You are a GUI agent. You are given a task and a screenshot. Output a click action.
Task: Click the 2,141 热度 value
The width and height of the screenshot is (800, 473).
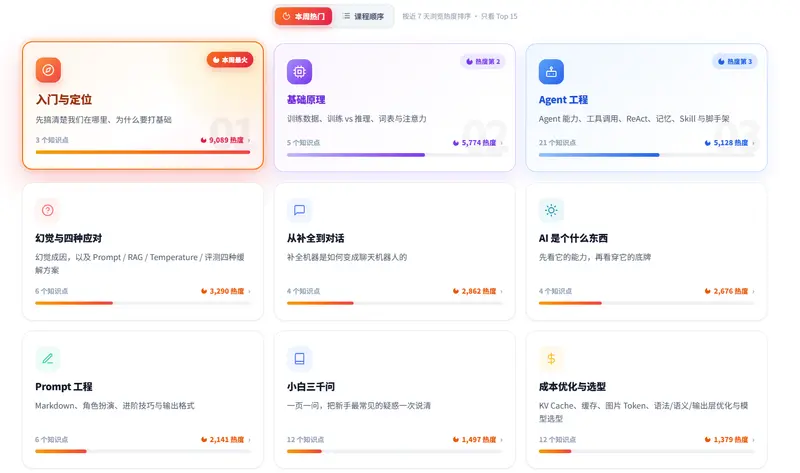[x=223, y=440]
